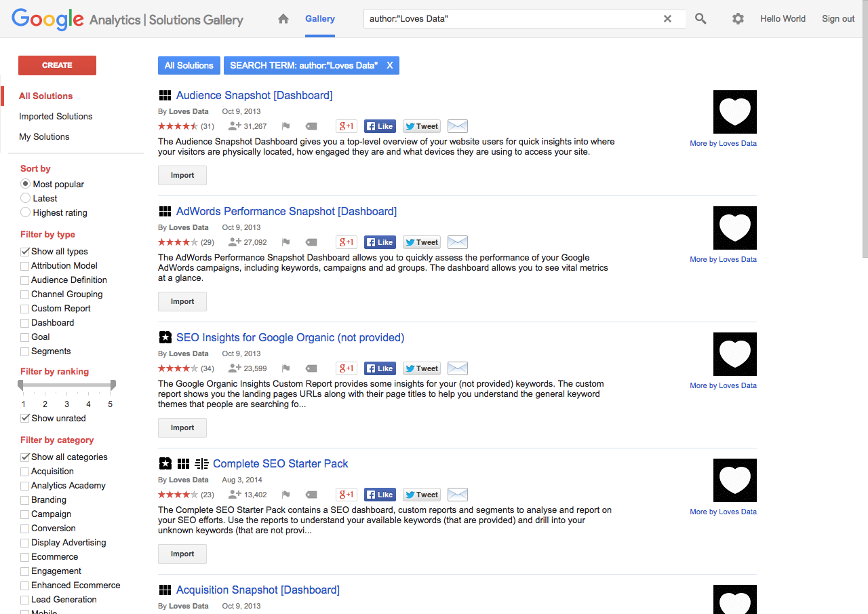
Task: Open Acquisition Snapshot [Dashboard] title link
Action: click(x=258, y=590)
